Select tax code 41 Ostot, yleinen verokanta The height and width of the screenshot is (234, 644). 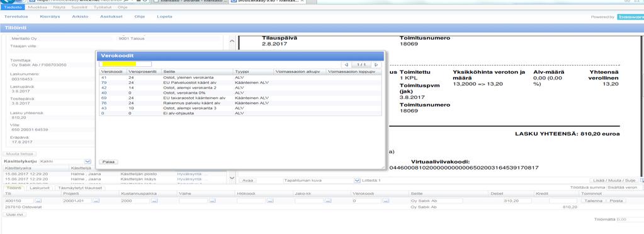pyautogui.click(x=240, y=78)
